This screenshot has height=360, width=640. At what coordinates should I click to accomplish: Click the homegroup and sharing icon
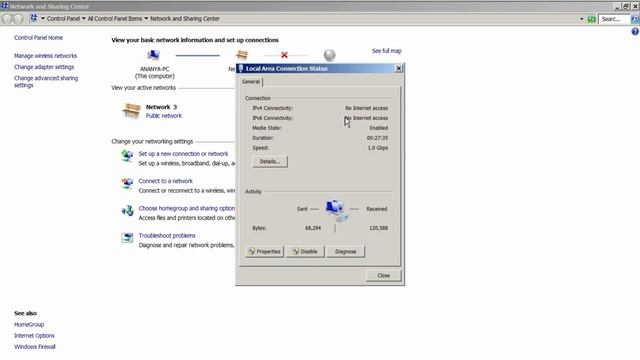[x=127, y=211]
